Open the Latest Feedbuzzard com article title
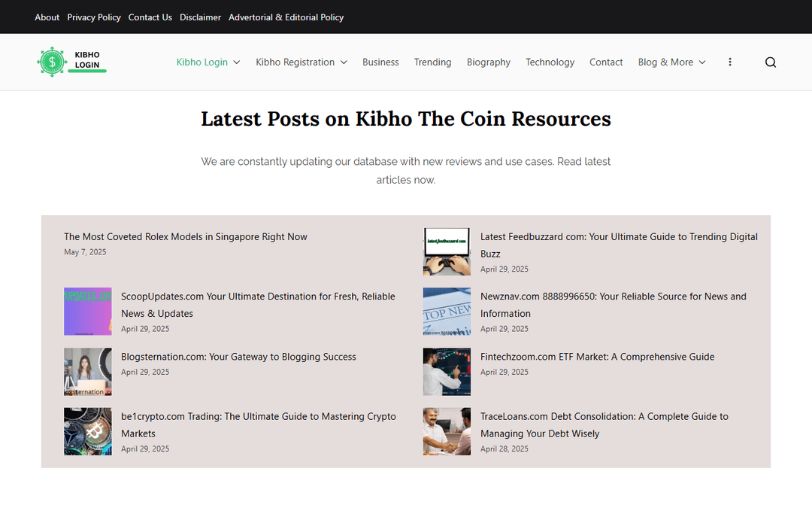Image resolution: width=812 pixels, height=508 pixels. [x=619, y=245]
